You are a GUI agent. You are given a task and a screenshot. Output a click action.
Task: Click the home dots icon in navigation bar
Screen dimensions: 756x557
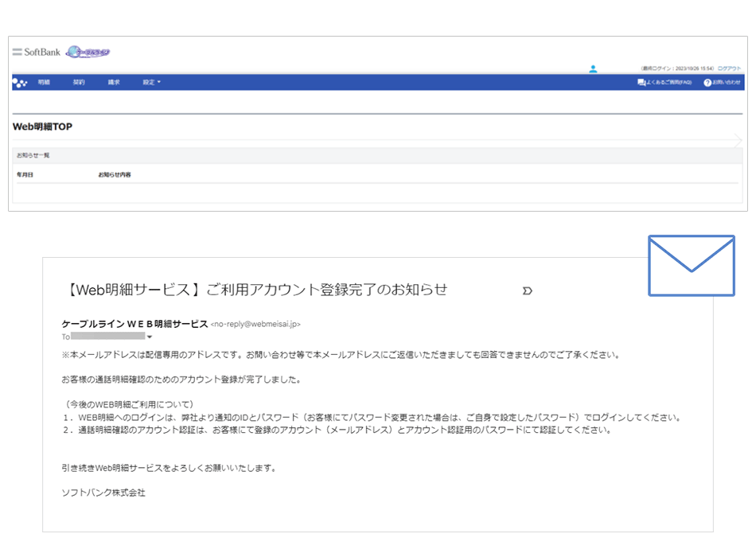pos(21,83)
